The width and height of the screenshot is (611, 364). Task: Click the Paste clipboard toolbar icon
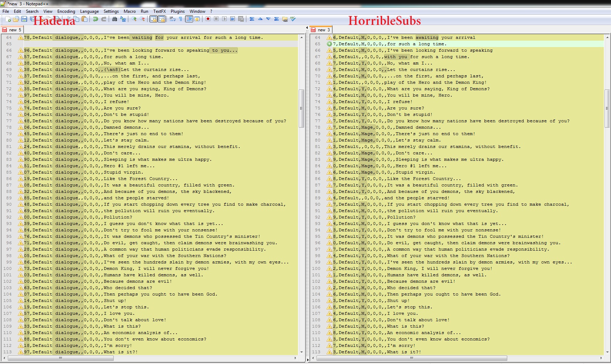coord(84,19)
